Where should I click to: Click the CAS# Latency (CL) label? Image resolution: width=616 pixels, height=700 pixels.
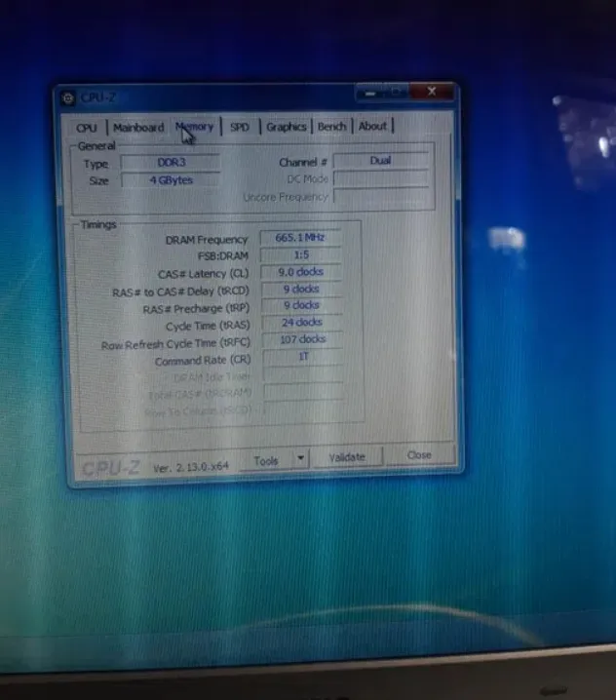[203, 274]
